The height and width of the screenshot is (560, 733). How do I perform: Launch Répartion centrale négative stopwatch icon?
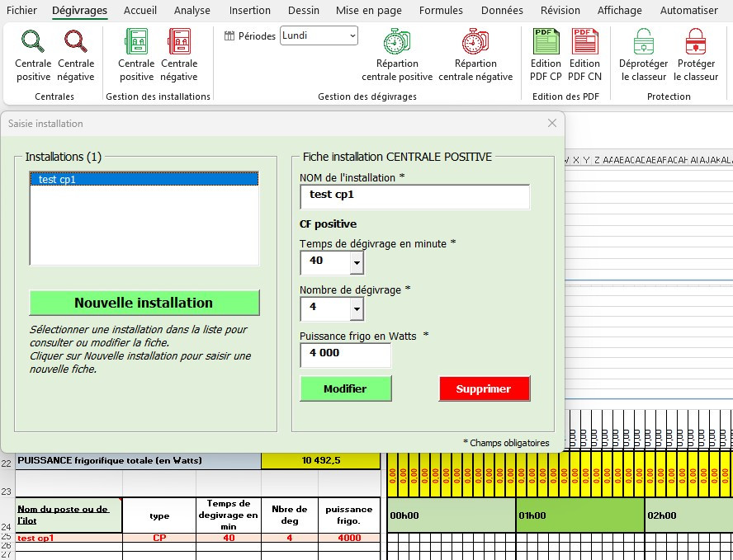coord(475,42)
